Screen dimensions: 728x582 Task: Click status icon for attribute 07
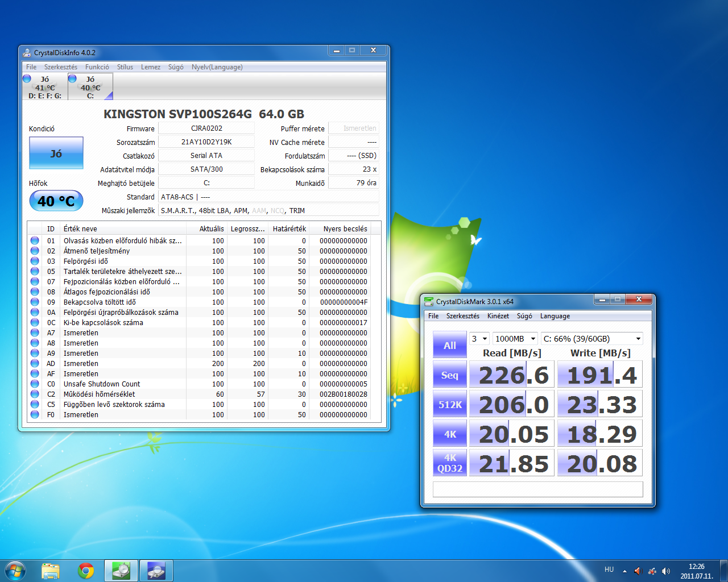(35, 281)
